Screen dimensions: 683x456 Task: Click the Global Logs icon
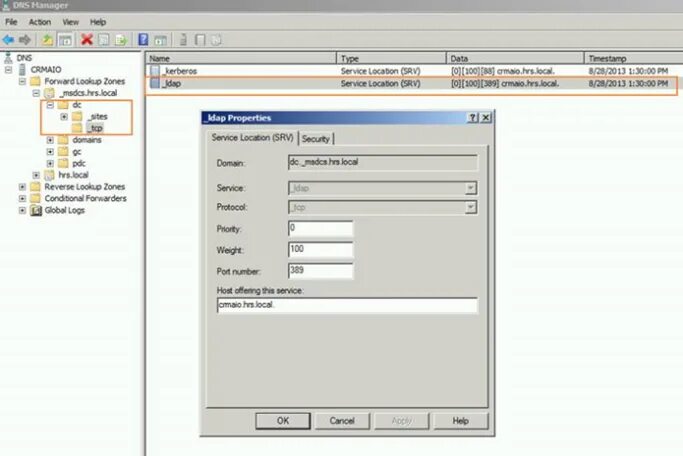tap(36, 210)
